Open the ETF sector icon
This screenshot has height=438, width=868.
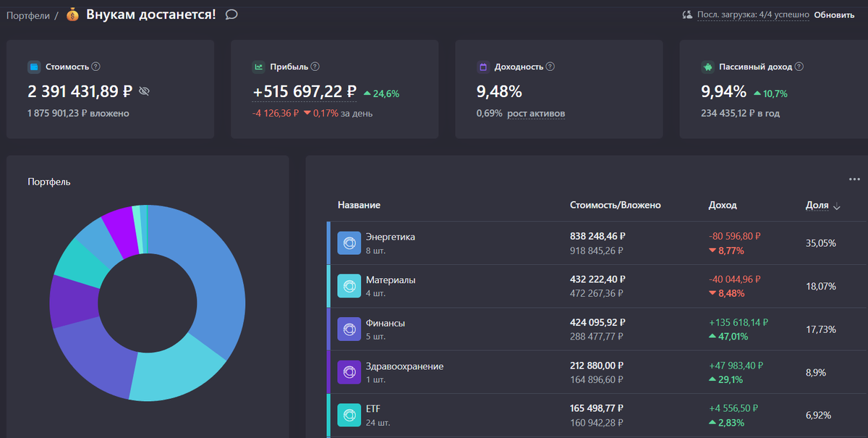point(349,416)
